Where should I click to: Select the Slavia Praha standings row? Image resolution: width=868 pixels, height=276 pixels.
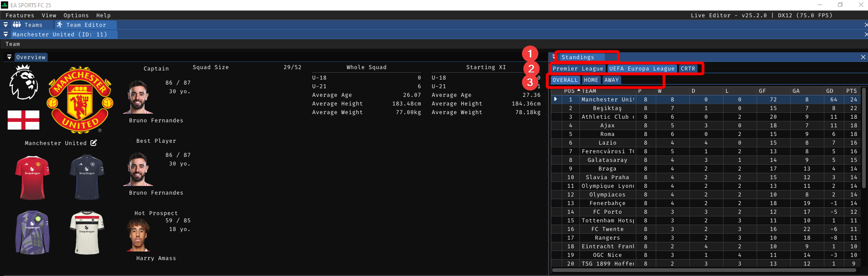[706, 177]
